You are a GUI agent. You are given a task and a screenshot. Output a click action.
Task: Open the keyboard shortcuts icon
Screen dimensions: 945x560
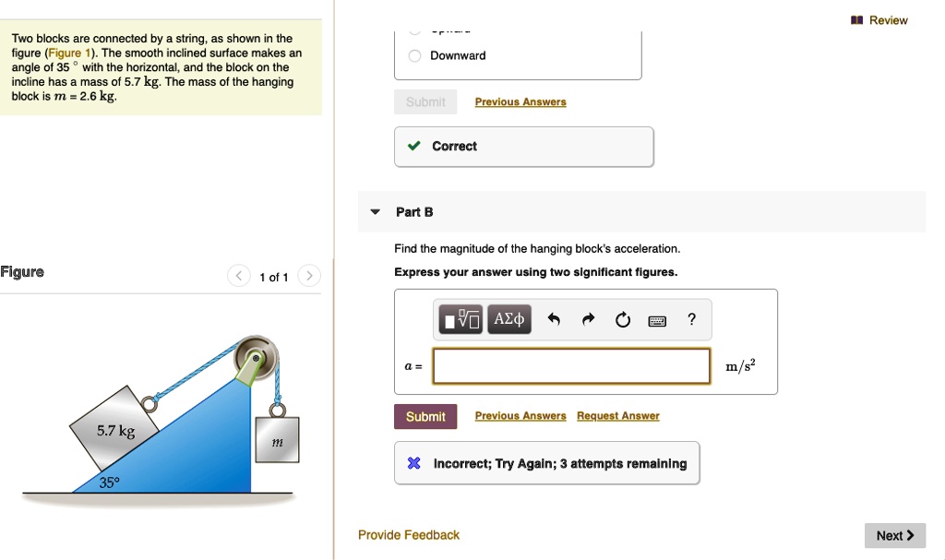pos(657,321)
